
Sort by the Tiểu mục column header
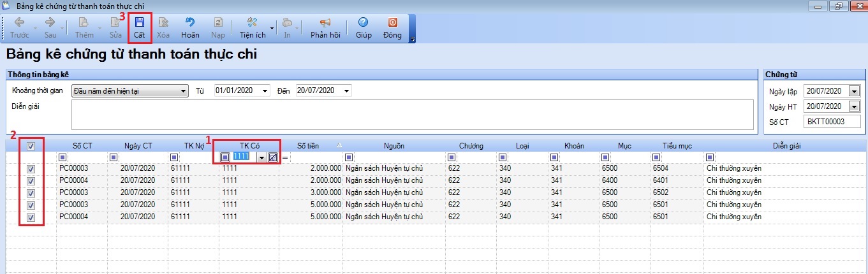point(677,146)
